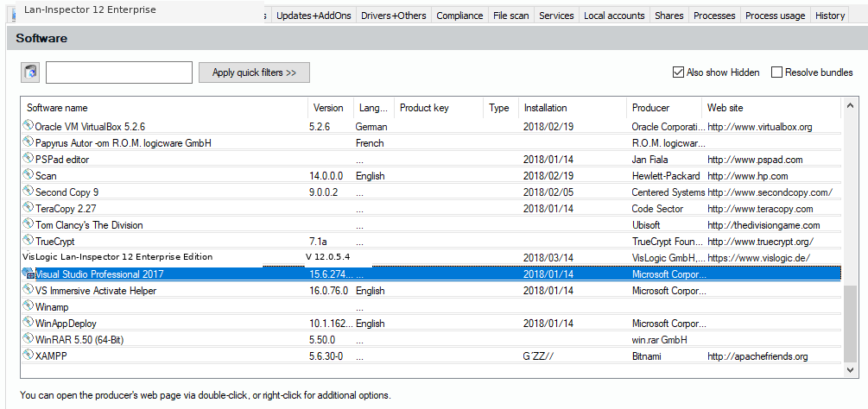868x409 pixels.
Task: Select WinAppDeploy entry
Action: (431, 324)
